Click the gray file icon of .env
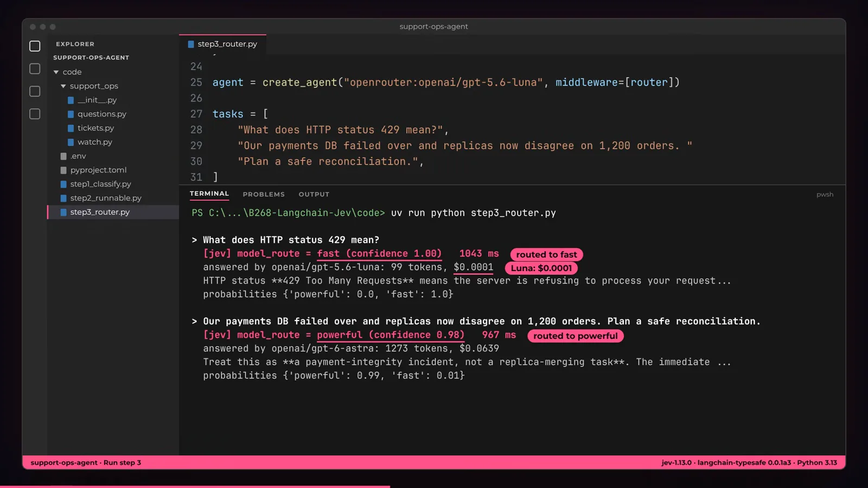 pos(63,156)
